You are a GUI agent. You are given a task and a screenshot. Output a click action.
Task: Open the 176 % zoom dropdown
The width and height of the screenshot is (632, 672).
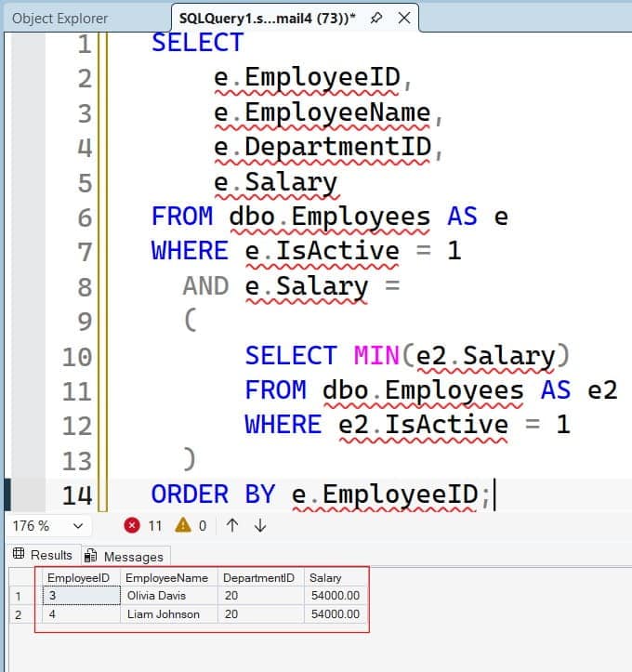tap(47, 525)
